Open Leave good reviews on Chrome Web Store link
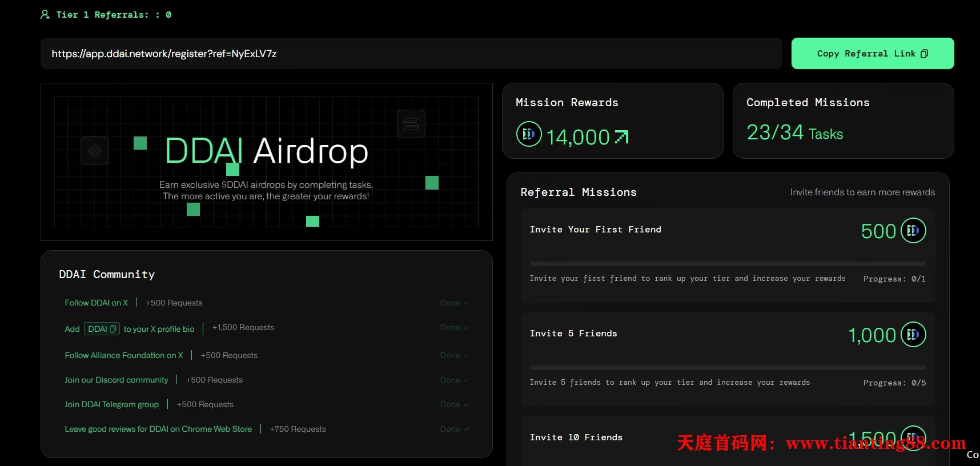Image resolution: width=980 pixels, height=466 pixels. point(158,429)
